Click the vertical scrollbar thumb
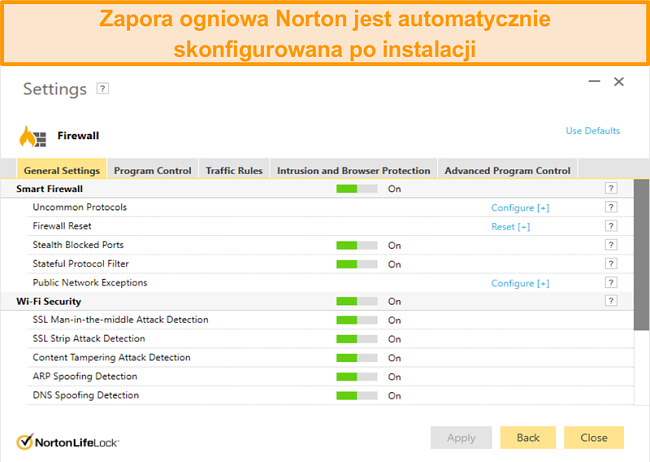 pos(641,255)
